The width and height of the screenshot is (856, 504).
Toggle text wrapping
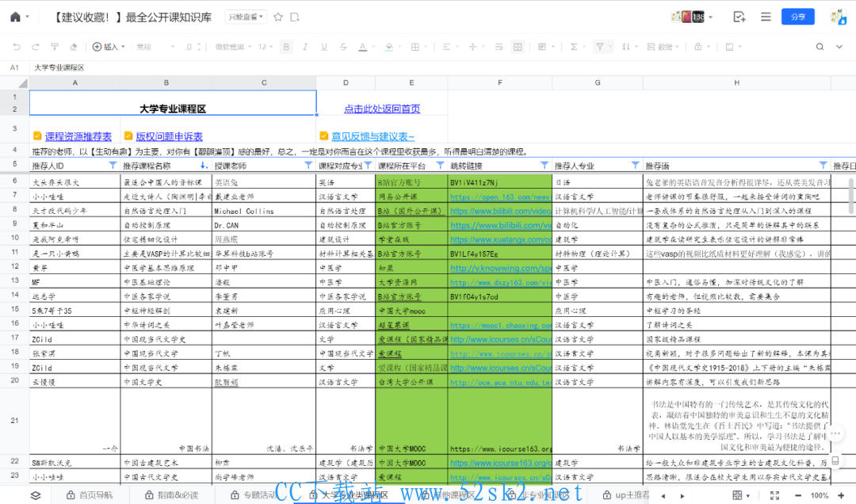click(x=499, y=47)
